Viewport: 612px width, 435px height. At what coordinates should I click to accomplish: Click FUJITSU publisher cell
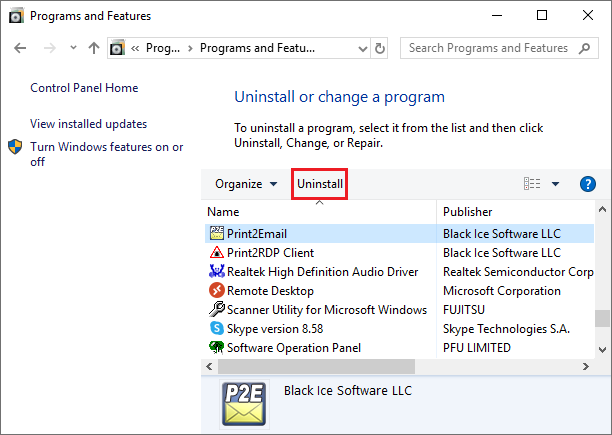[464, 309]
